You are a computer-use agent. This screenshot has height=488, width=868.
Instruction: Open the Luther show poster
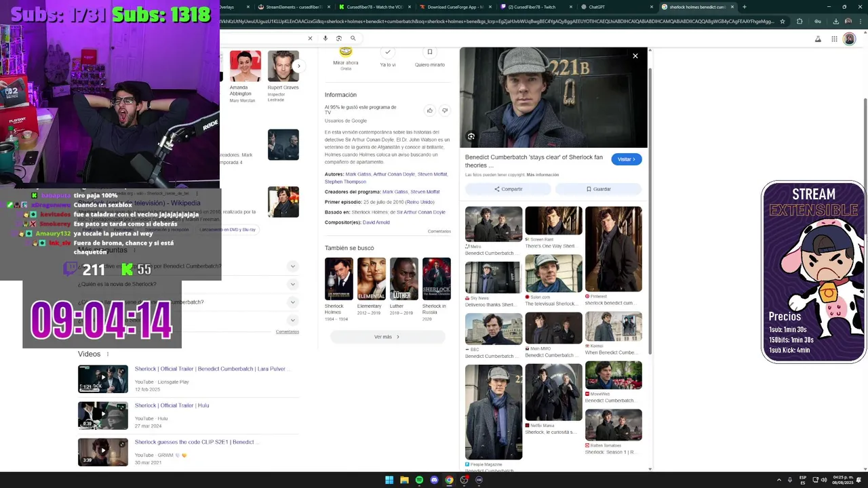tap(404, 279)
